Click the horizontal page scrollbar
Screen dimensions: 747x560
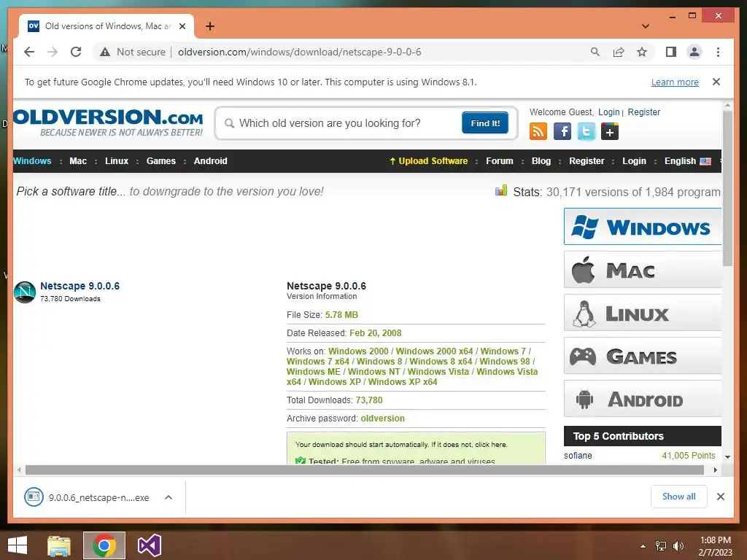point(365,470)
